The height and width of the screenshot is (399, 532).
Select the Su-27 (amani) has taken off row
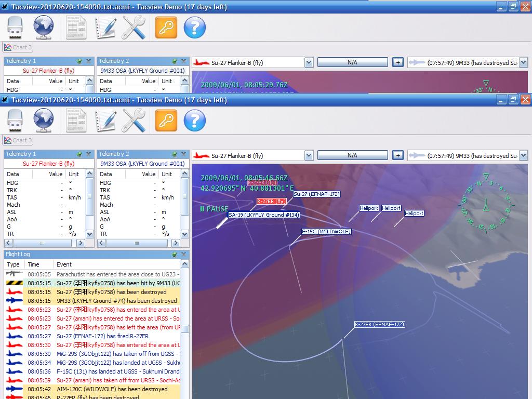[94, 380]
